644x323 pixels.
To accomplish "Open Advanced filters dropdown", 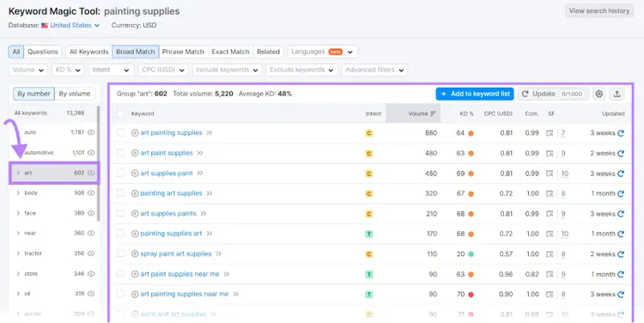I will 374,70.
